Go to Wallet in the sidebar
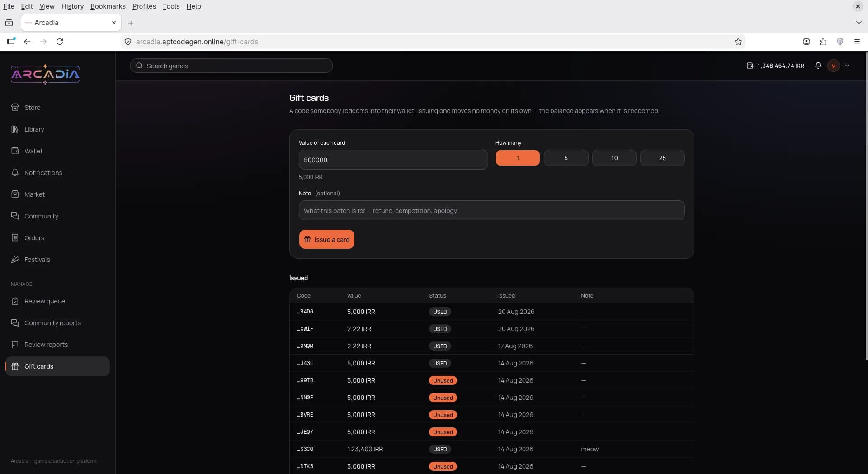Viewport: 868px width, 474px height. (57, 151)
